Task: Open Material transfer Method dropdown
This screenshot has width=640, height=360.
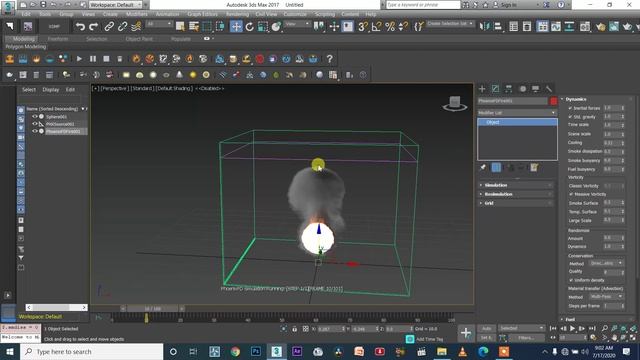Action: [x=606, y=297]
